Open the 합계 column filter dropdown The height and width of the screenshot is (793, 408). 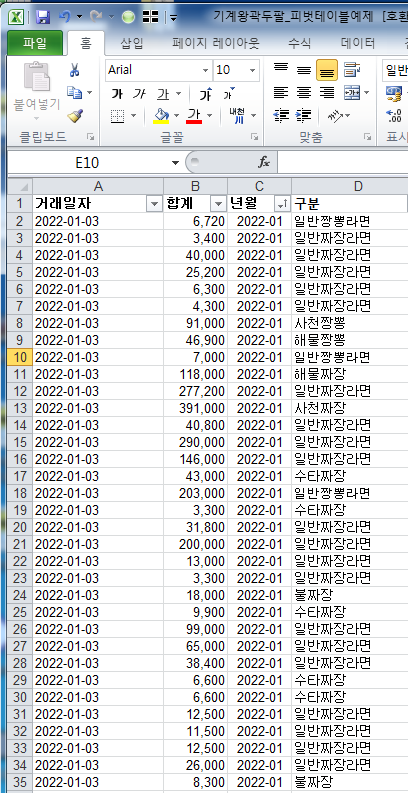[218, 204]
